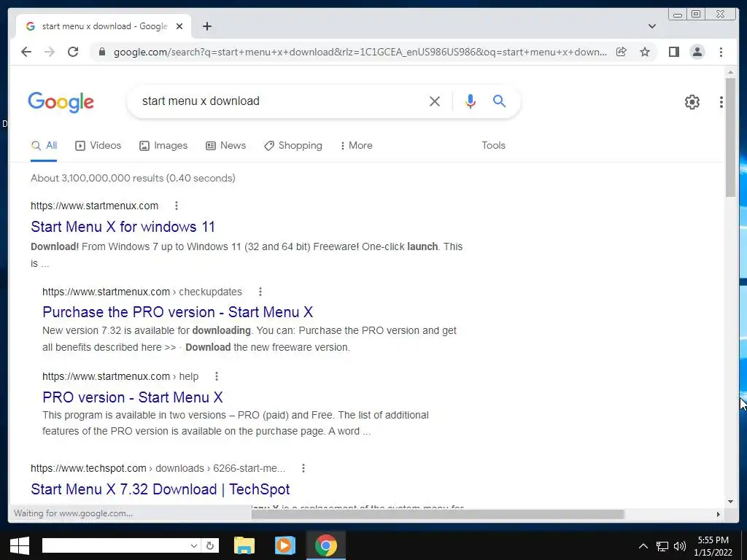Click the taskbar address refresh icon
747x560 pixels.
coord(209,545)
